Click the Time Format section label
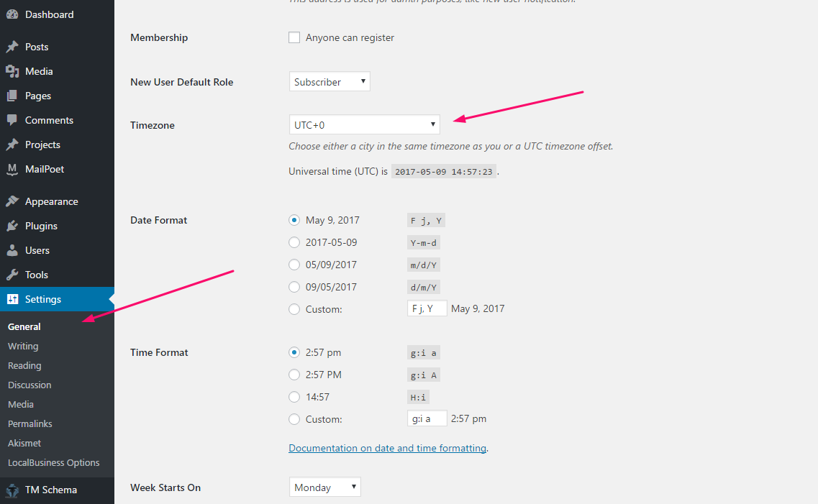The height and width of the screenshot is (504, 818). point(159,352)
